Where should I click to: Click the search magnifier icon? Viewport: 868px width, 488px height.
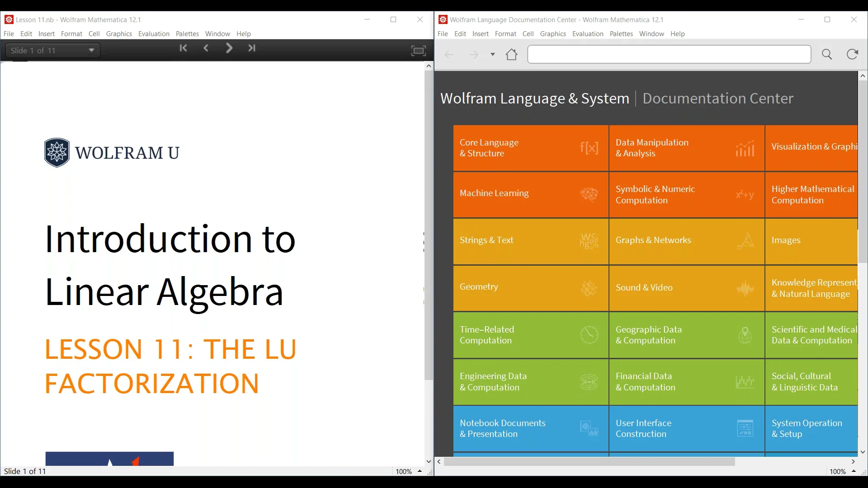coord(827,55)
